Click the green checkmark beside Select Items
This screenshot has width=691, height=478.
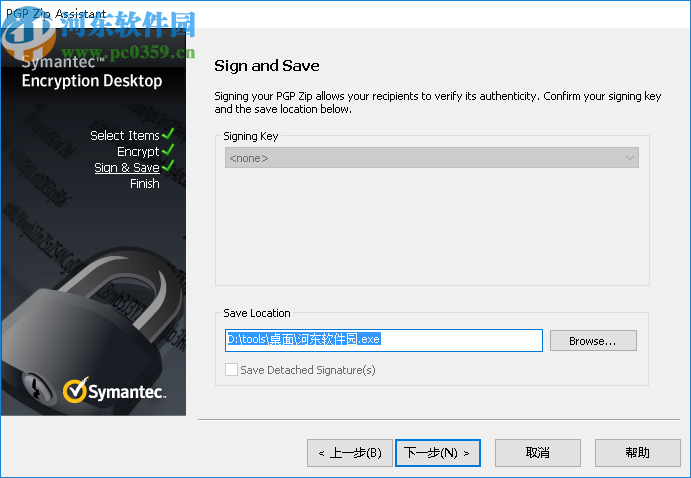pos(168,133)
